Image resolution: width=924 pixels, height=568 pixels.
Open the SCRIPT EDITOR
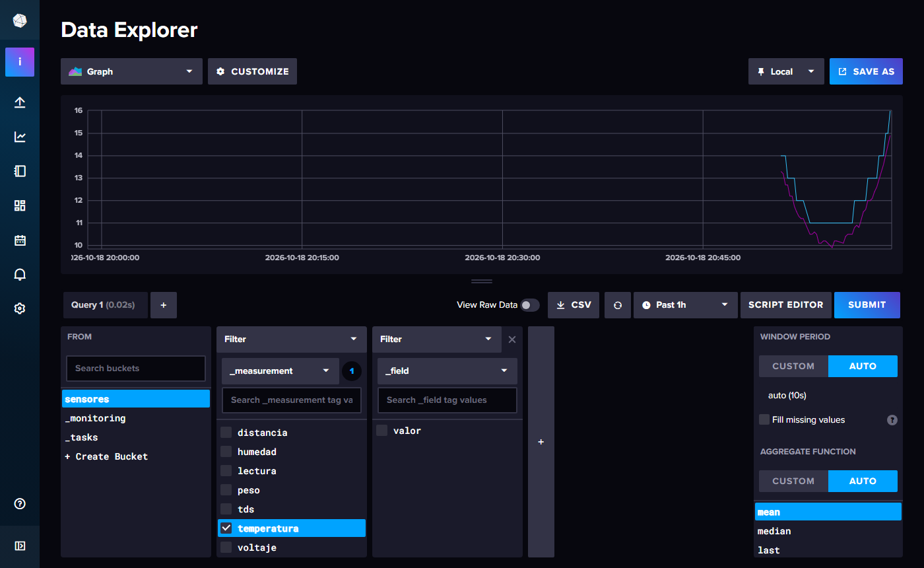click(x=786, y=305)
